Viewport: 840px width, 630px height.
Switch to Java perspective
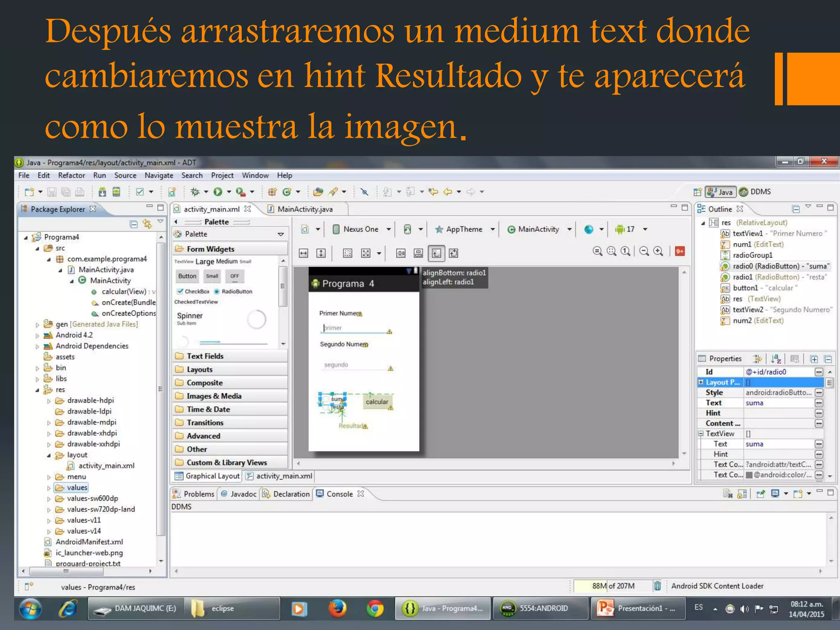coord(720,192)
